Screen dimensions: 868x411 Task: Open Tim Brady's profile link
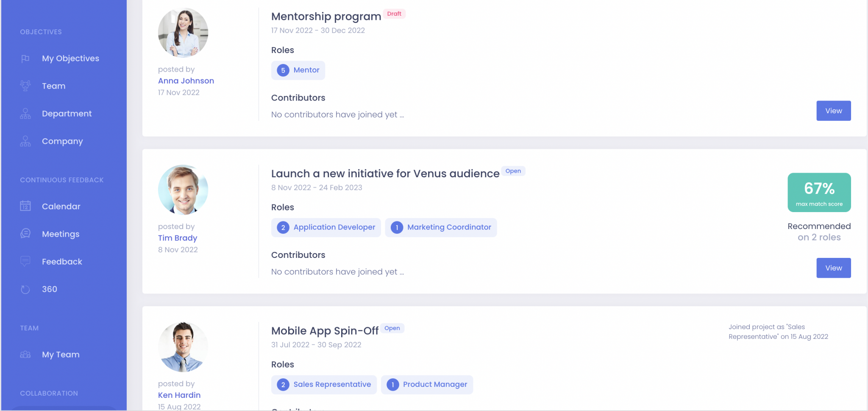178,238
